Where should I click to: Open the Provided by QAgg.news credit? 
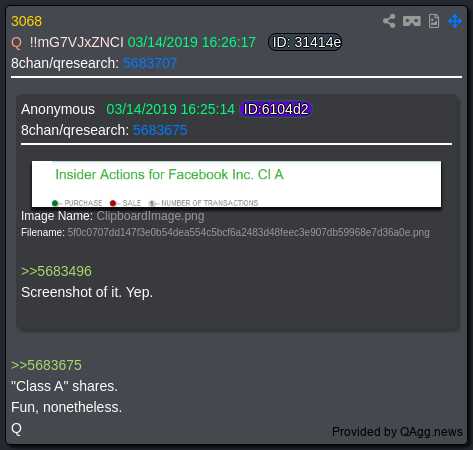[397, 432]
